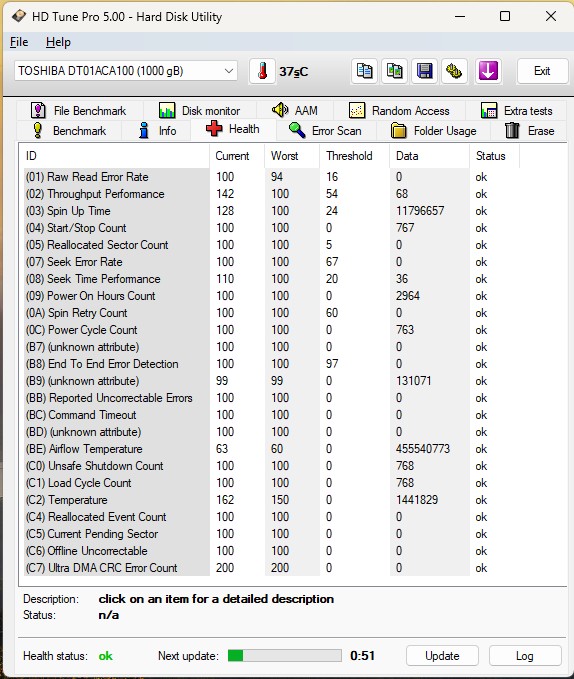
Task: Open the TOSHIBA DT01ACA100 drive dropdown
Action: [x=126, y=71]
